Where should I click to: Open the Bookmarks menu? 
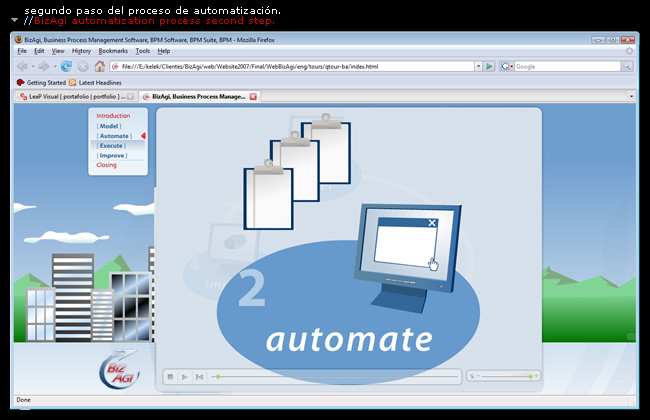point(113,50)
